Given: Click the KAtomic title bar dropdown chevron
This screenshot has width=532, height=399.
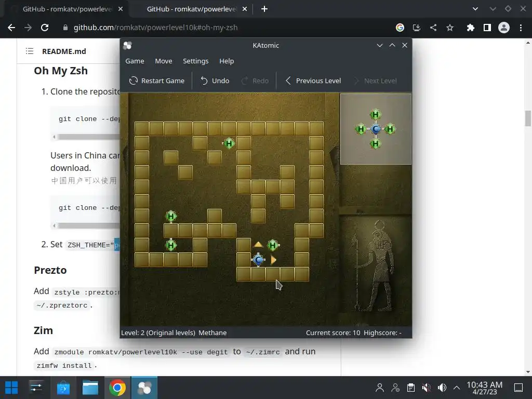Looking at the screenshot, I should 380,46.
